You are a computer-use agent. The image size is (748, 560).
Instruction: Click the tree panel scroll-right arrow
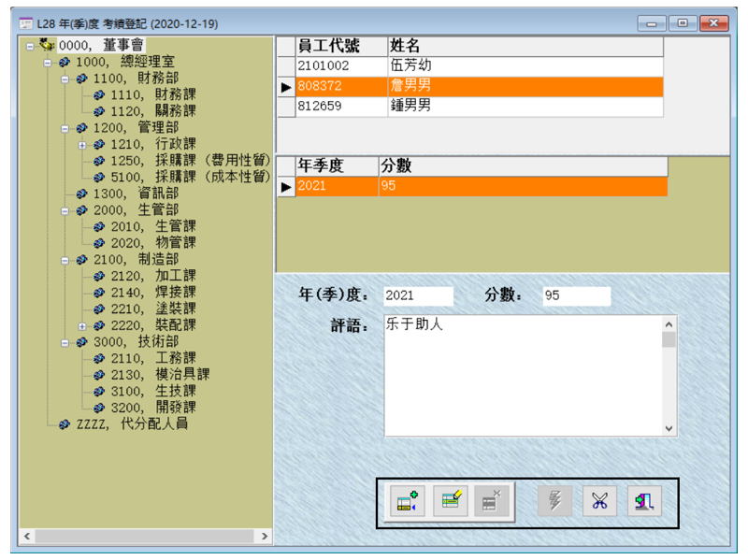pos(265,536)
